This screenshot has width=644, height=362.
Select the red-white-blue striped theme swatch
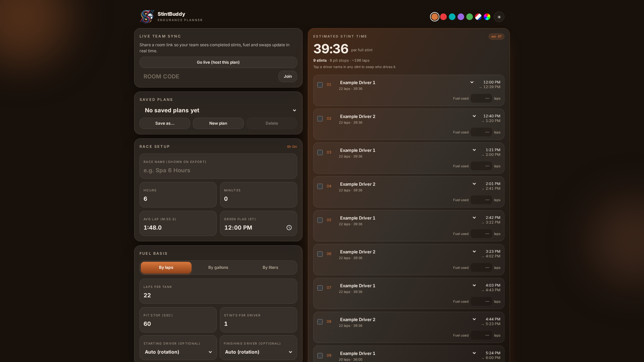tap(478, 17)
